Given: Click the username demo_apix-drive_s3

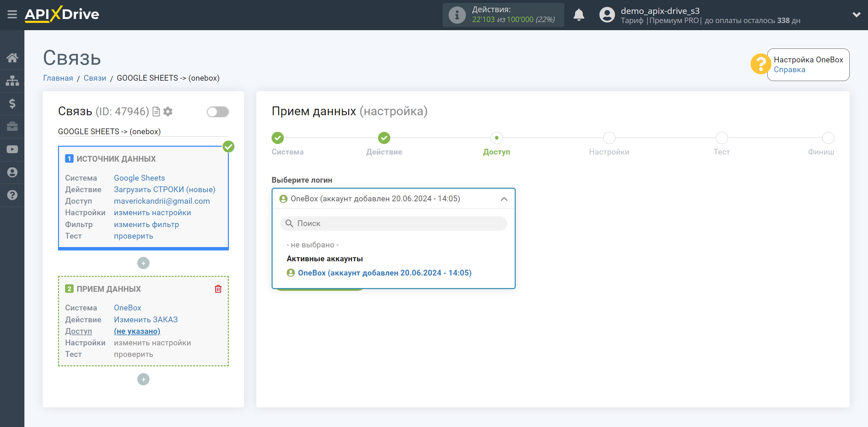Looking at the screenshot, I should pyautogui.click(x=660, y=11).
